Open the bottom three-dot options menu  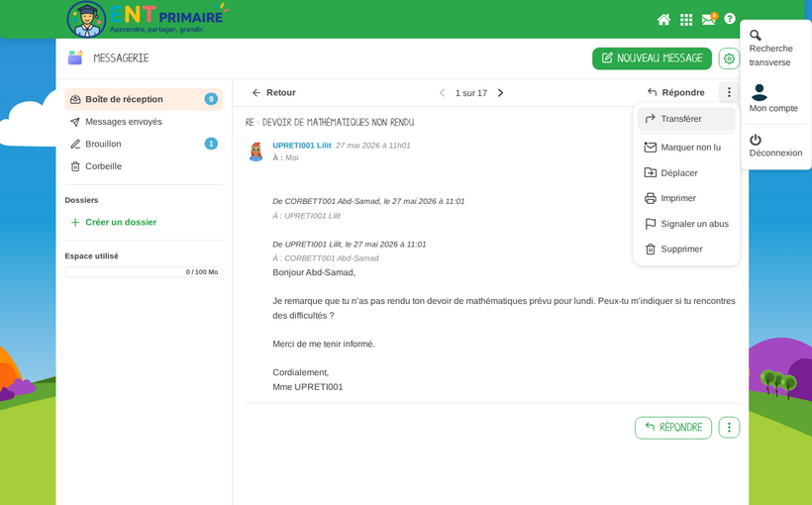coord(729,428)
